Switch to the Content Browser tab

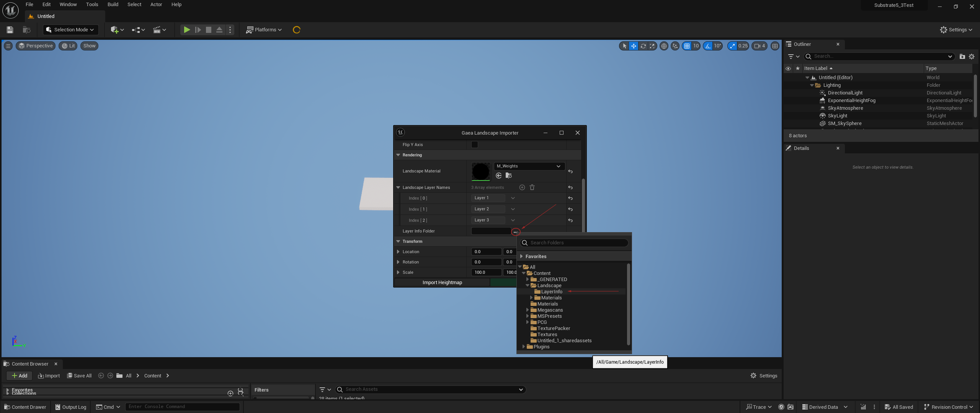(30, 364)
